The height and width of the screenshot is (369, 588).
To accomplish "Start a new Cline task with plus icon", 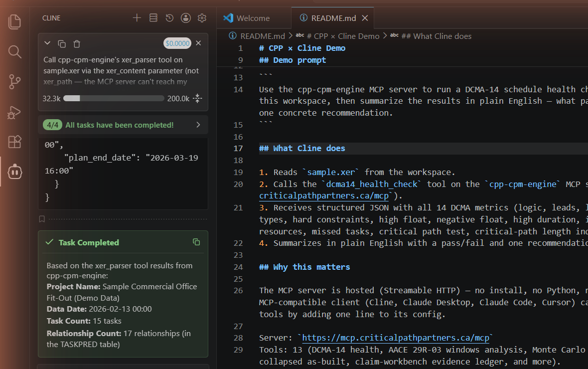I will [x=137, y=18].
